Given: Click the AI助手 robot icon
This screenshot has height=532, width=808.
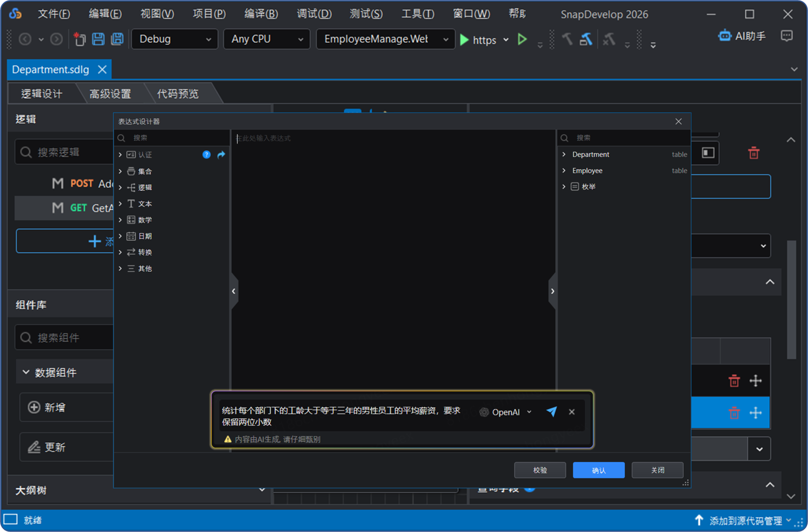Looking at the screenshot, I should [x=725, y=36].
